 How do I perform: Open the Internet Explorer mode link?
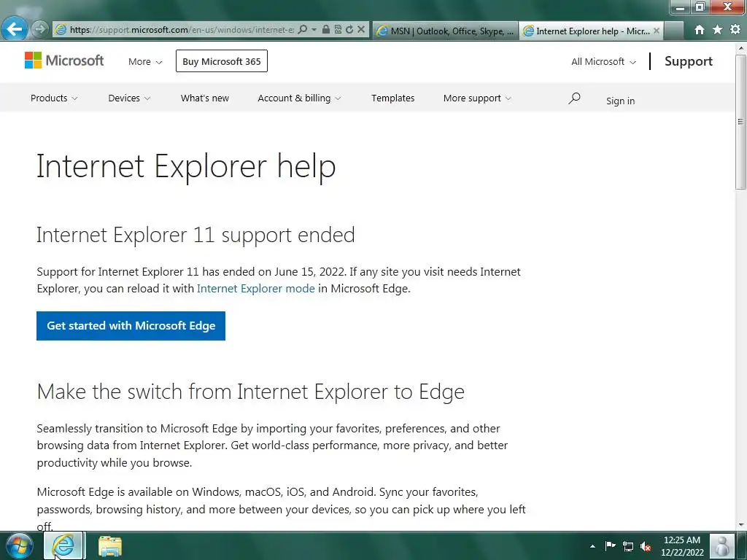[x=256, y=289]
